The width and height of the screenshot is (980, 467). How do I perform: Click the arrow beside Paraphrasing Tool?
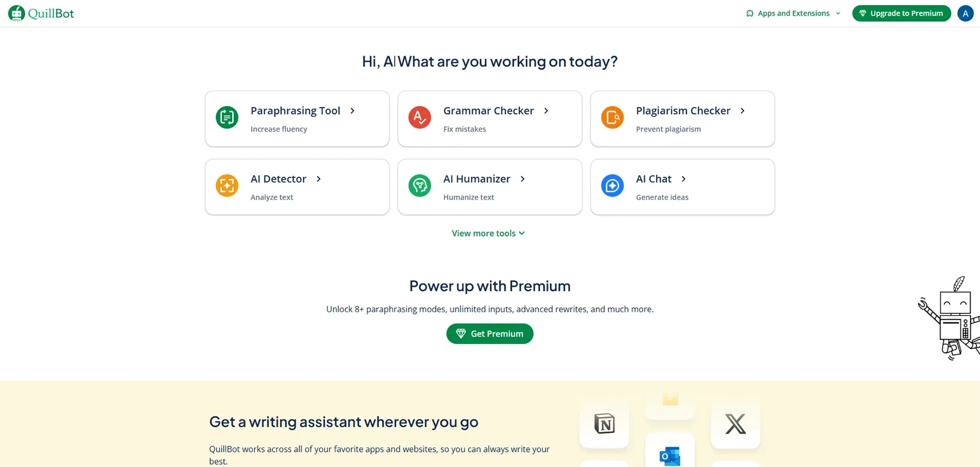click(x=352, y=111)
